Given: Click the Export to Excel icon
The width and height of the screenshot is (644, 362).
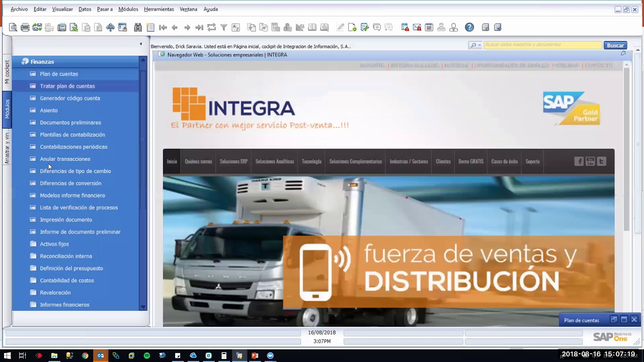Looking at the screenshot, I should [x=74, y=27].
